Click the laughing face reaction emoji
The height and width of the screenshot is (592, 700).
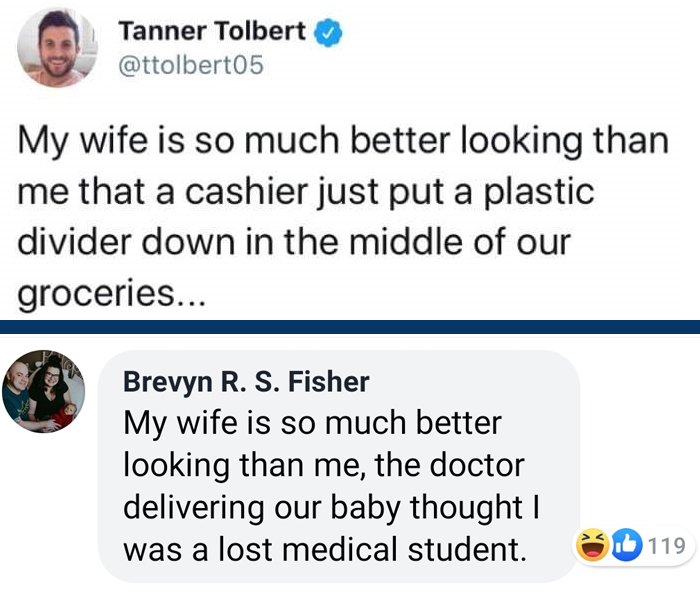click(592, 546)
